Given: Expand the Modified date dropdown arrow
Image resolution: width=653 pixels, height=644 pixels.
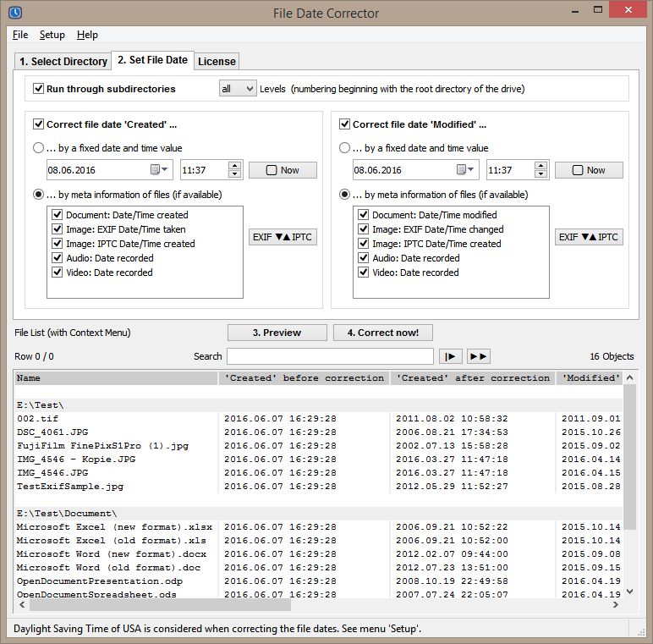Looking at the screenshot, I should coord(471,170).
